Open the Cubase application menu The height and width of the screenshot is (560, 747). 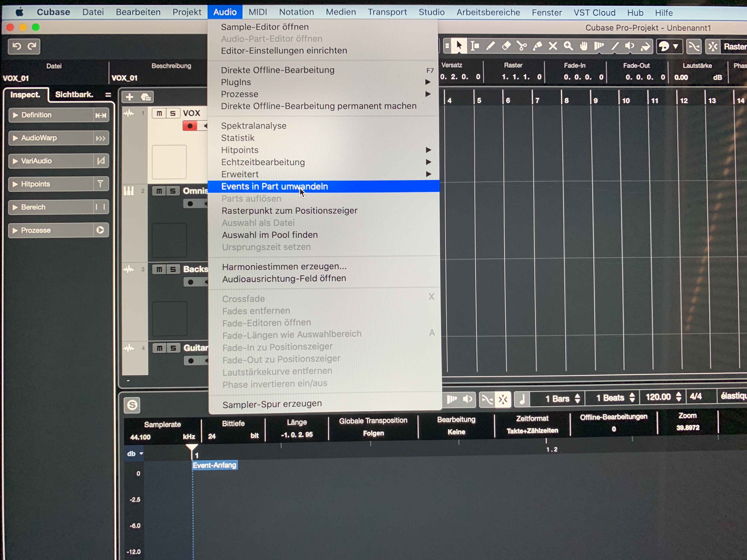pos(53,12)
